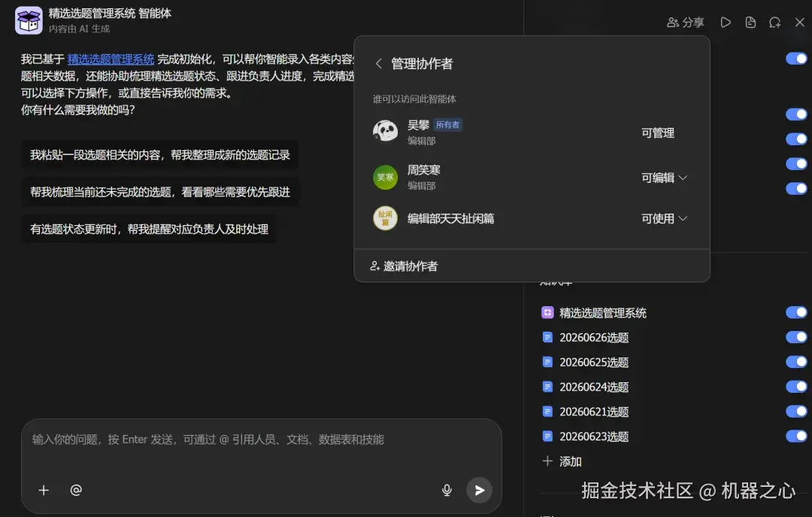Open the document icon in top bar
This screenshot has height=517, width=812.
click(x=750, y=23)
